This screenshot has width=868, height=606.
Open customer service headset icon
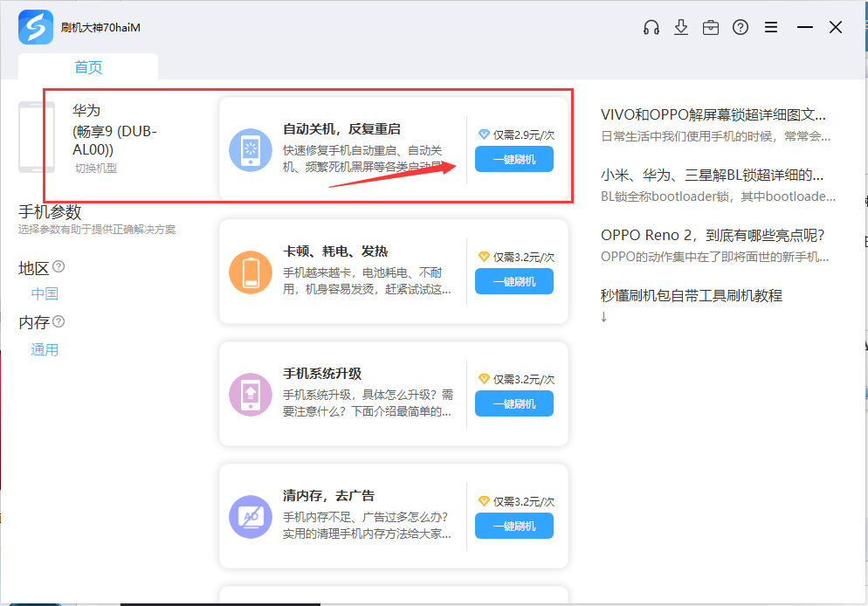point(651,27)
